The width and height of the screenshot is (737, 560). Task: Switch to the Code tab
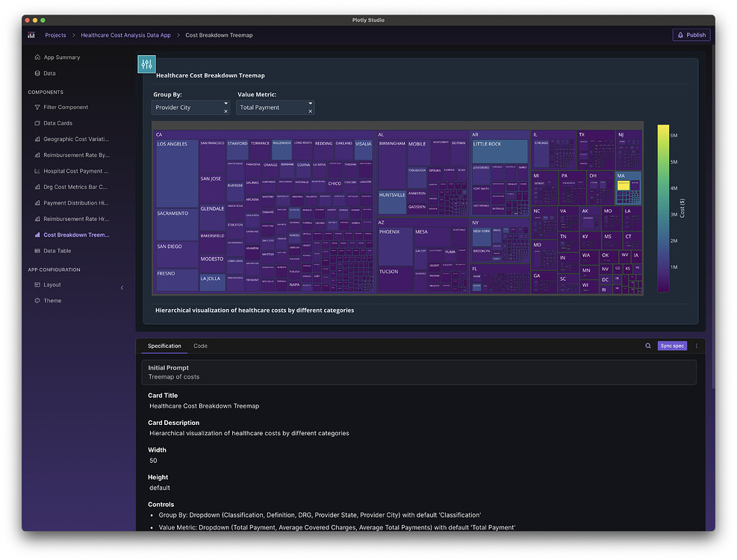click(x=200, y=346)
